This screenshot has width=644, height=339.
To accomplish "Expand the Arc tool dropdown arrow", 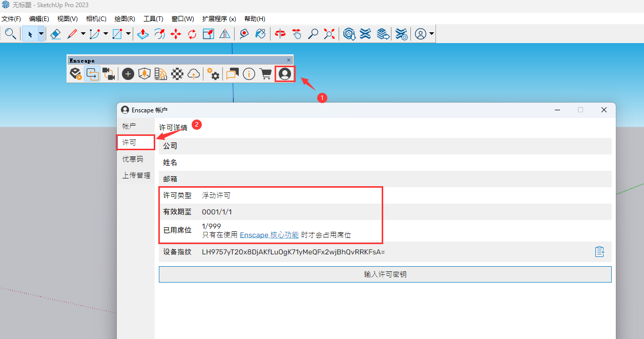I will [106, 34].
